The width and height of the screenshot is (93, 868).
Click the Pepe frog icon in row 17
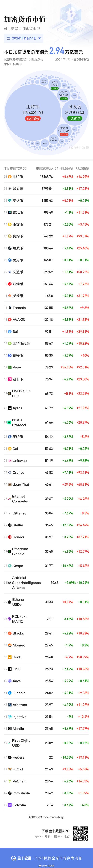click(x=10, y=367)
